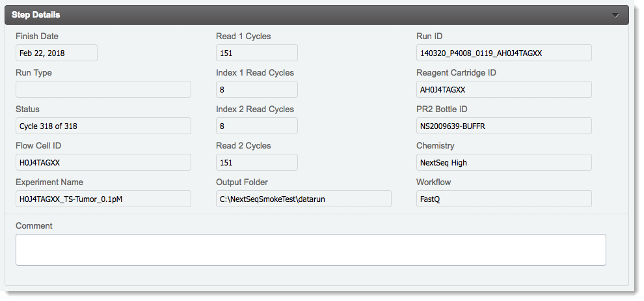The image size is (644, 301).
Task: Focus the Index 2 Read Cycles field
Action: coord(257,126)
